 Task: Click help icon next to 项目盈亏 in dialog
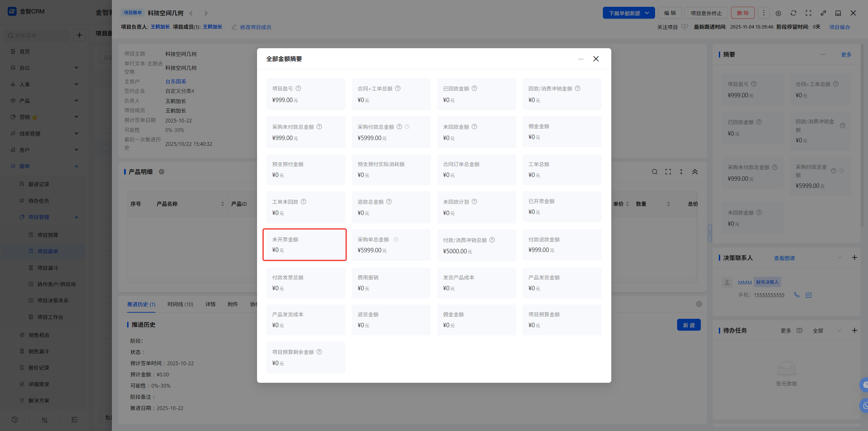[x=298, y=89]
